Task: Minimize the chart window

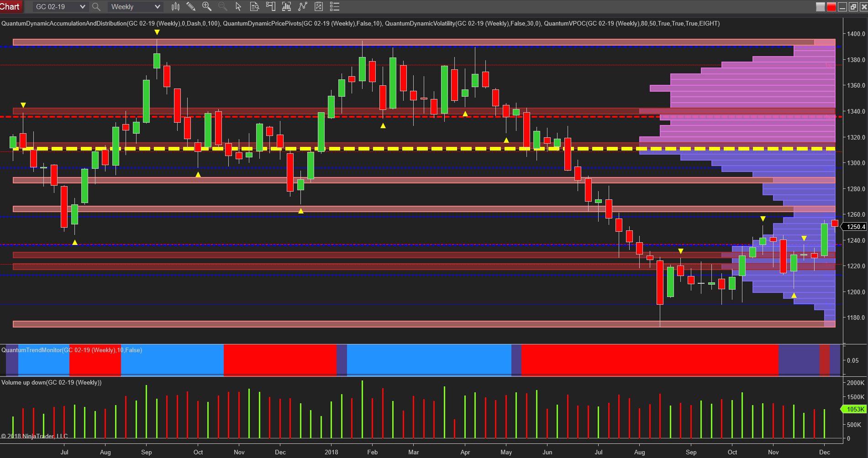Action: coord(842,7)
